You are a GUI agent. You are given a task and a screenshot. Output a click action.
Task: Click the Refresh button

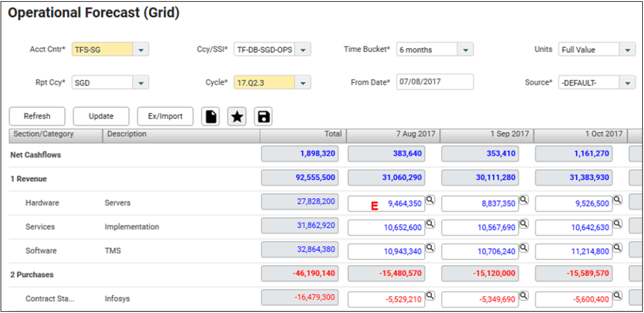[x=37, y=116]
